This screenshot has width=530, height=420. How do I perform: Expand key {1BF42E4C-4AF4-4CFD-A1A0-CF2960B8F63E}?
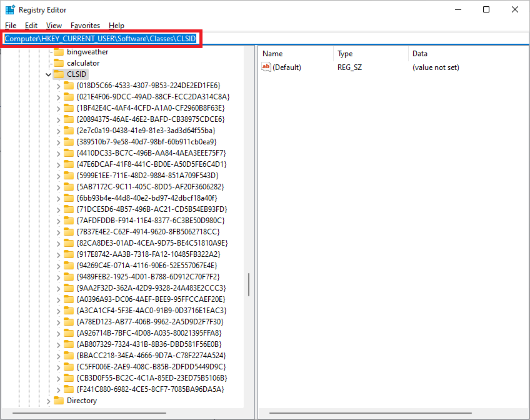[58, 109]
